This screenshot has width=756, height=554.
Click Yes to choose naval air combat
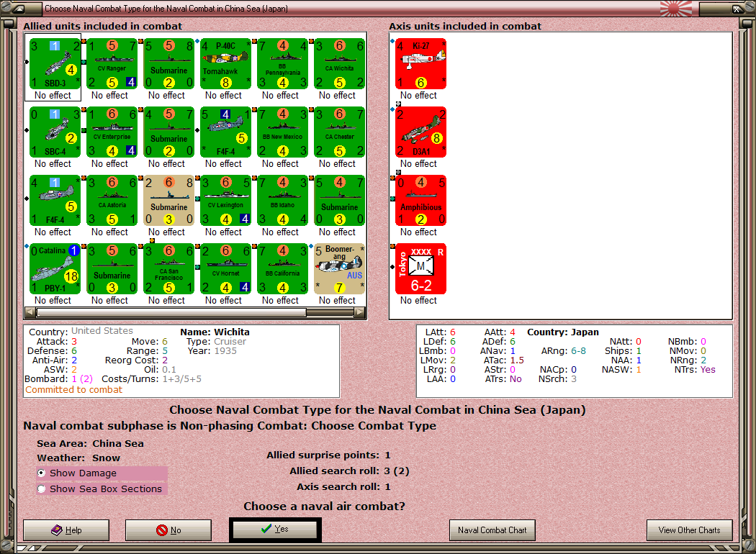pyautogui.click(x=275, y=529)
